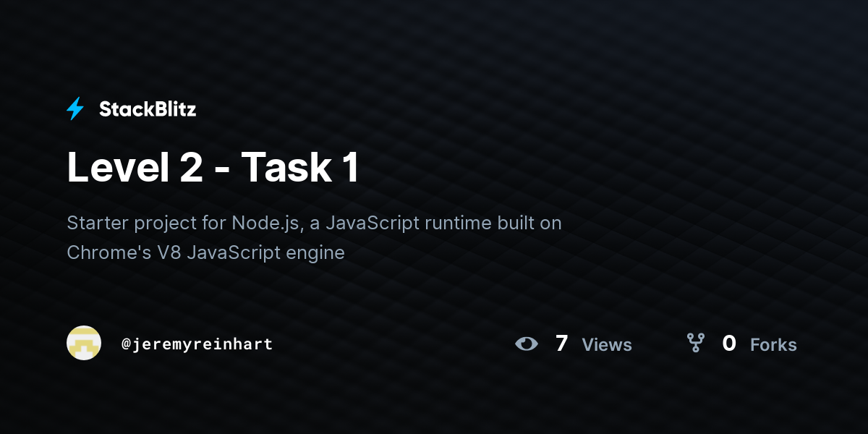This screenshot has height=434, width=868.
Task: Open the jeremyreinhart avatar image
Action: (x=84, y=343)
